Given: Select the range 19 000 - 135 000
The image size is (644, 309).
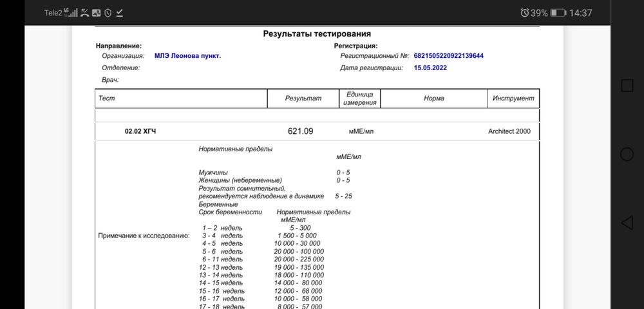Looking at the screenshot, I should click(x=299, y=268).
